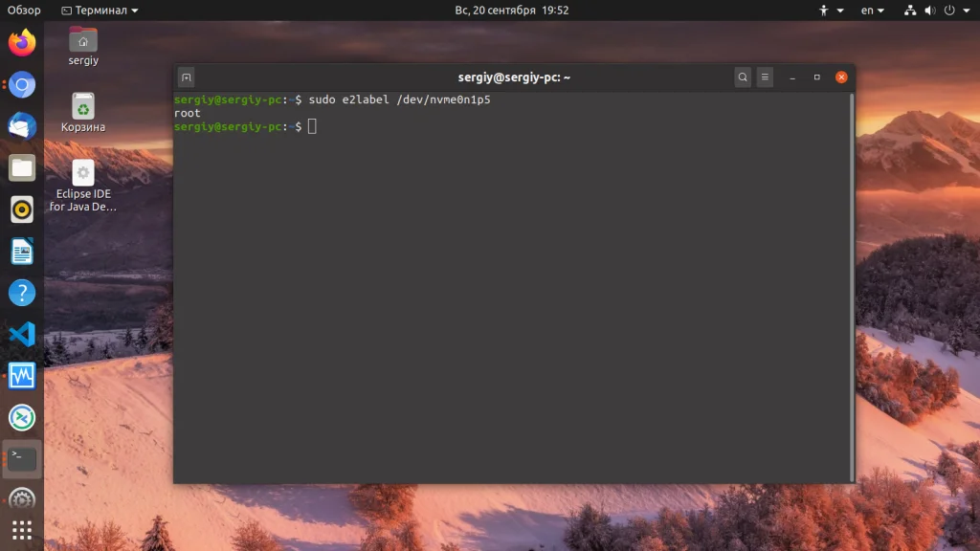Open system monitor graph icon
This screenshot has height=551, width=980.
click(x=22, y=376)
